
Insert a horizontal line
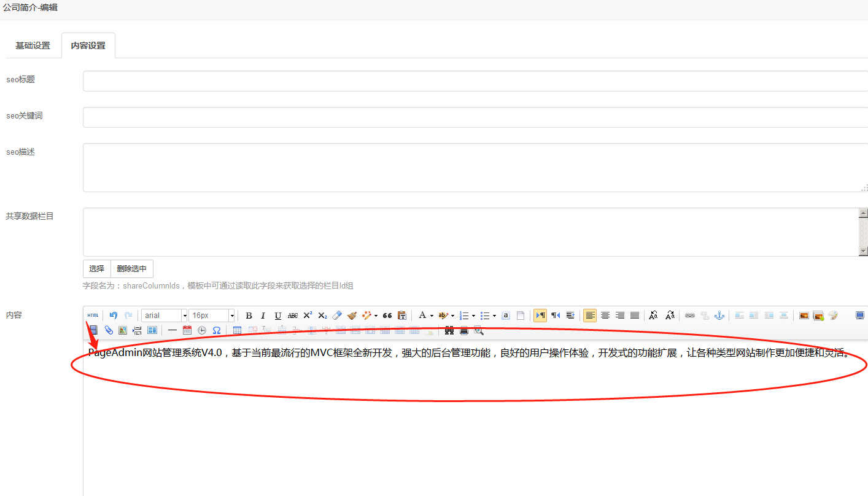click(x=172, y=330)
